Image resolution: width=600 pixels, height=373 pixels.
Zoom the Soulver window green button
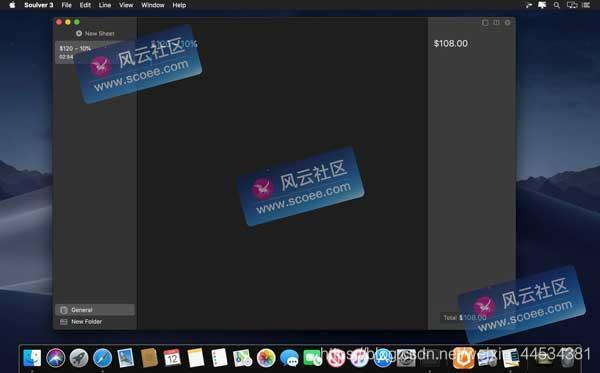point(77,22)
